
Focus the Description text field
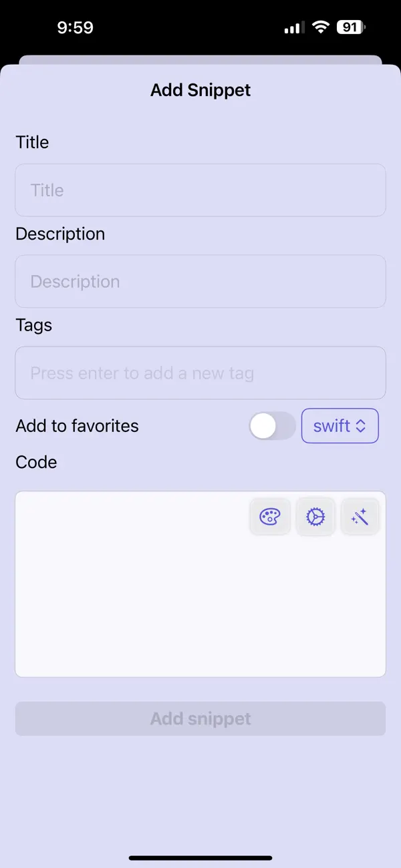click(x=200, y=281)
